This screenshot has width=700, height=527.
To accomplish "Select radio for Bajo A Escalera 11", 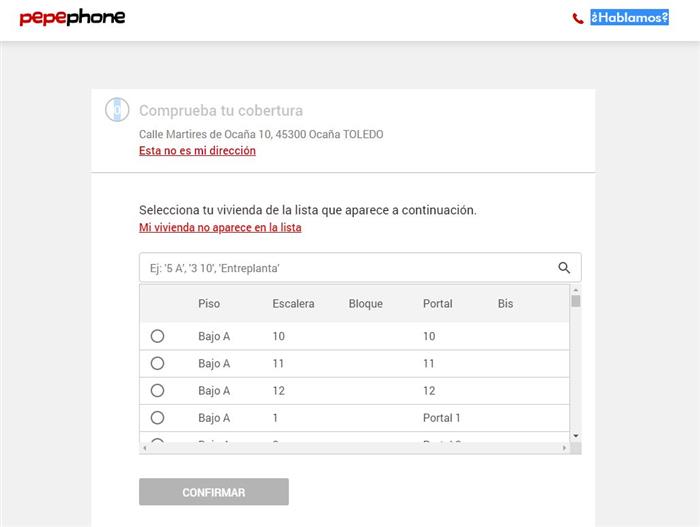I will coord(157,363).
